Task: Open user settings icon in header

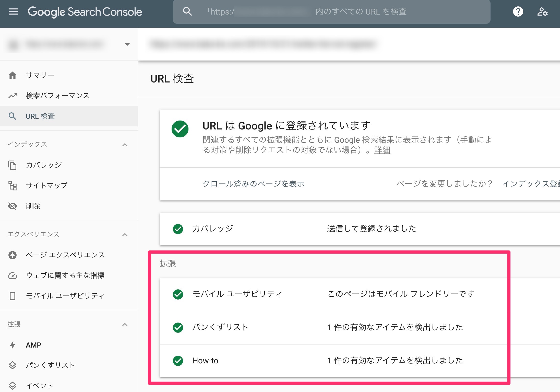Action: point(542,12)
